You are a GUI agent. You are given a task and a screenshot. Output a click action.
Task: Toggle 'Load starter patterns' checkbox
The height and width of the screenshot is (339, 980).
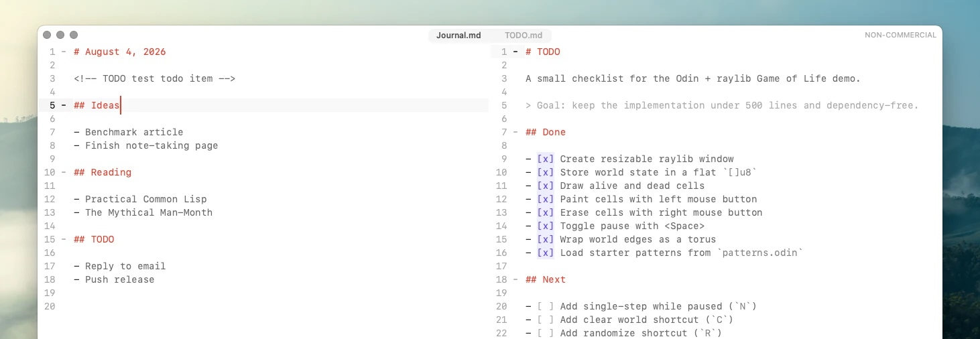pyautogui.click(x=546, y=253)
